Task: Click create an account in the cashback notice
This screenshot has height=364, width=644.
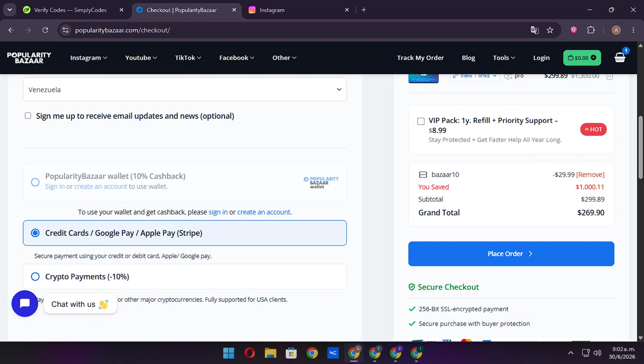Action: click(264, 212)
